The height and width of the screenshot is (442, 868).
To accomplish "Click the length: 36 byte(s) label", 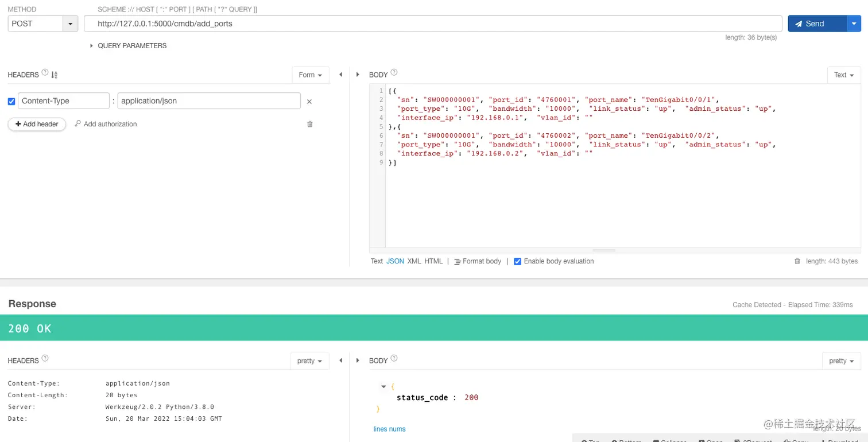I will [751, 37].
